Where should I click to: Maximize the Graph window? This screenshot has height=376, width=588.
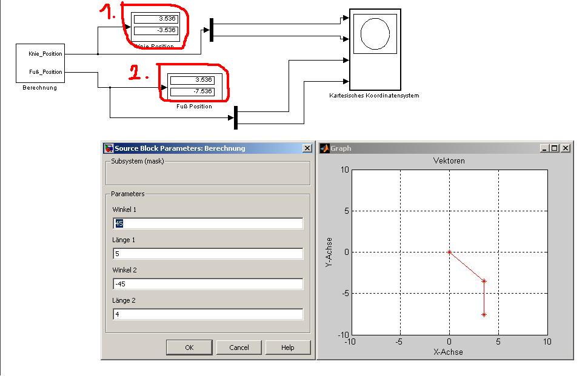click(555, 148)
